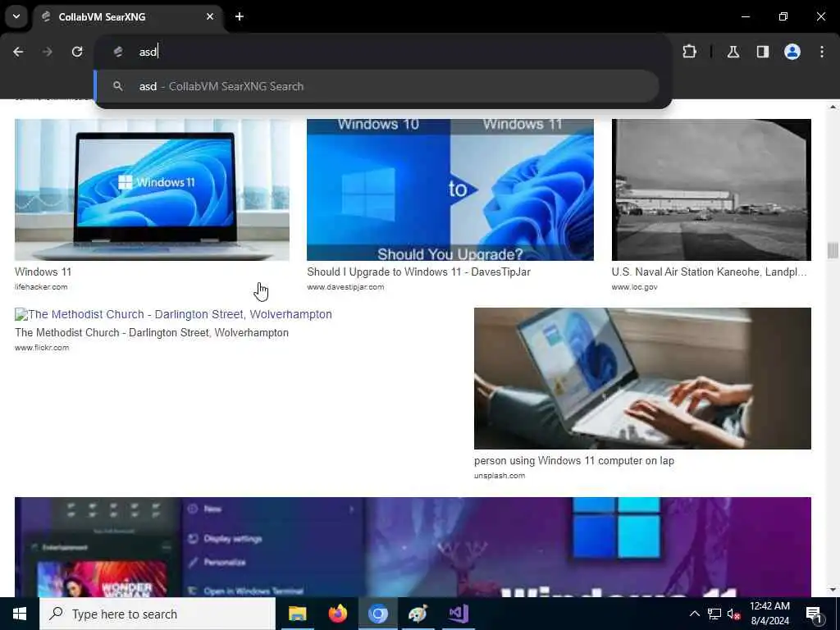Screen dimensions: 840x630
Task: Open the person using laptop on lap image
Action: tap(642, 378)
